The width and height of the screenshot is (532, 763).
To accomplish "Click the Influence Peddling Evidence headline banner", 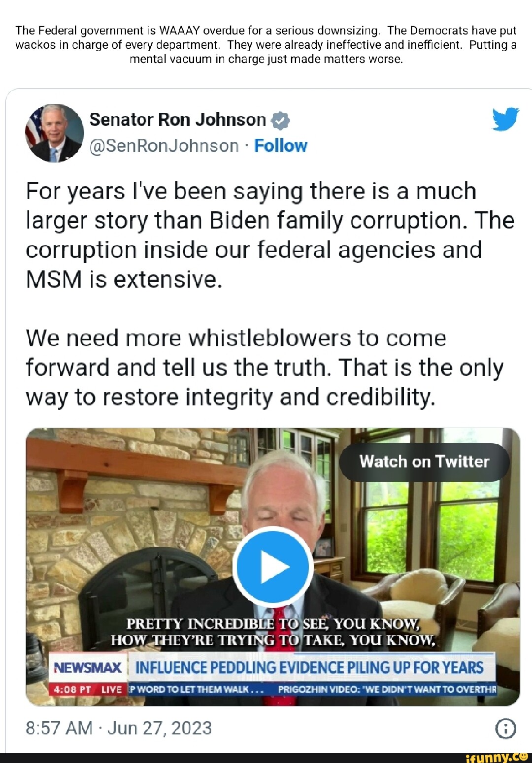I will click(309, 668).
